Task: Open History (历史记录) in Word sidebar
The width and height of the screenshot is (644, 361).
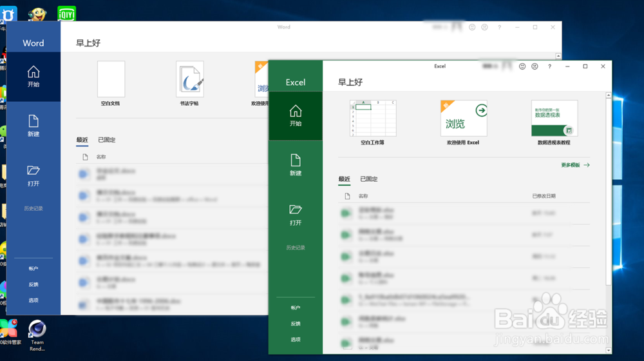Action: tap(33, 208)
